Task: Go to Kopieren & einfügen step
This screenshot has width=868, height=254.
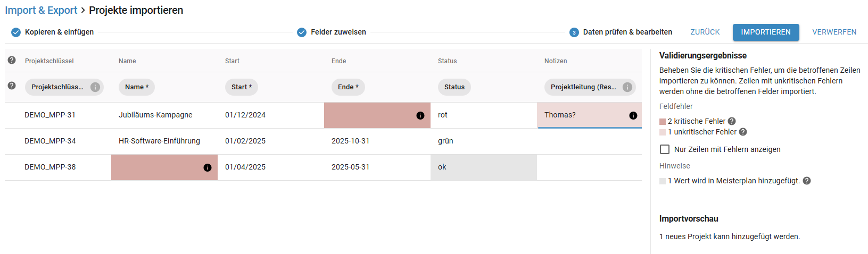Action: tap(53, 32)
